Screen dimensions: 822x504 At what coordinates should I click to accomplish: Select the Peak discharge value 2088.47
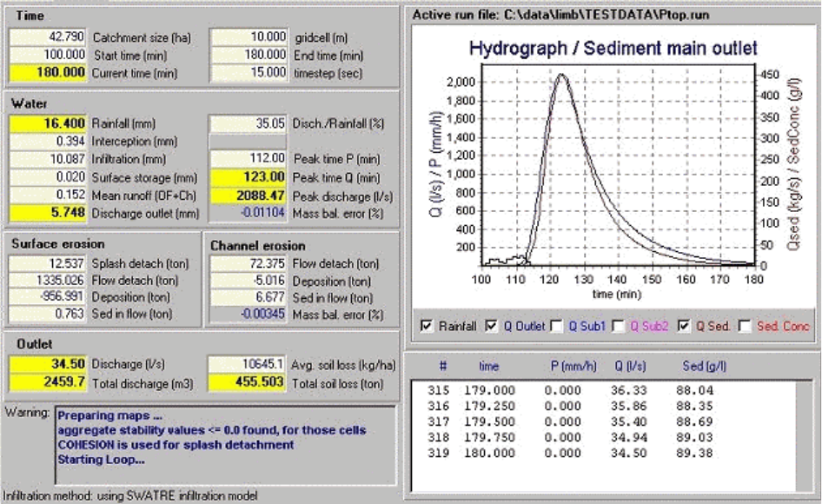248,196
